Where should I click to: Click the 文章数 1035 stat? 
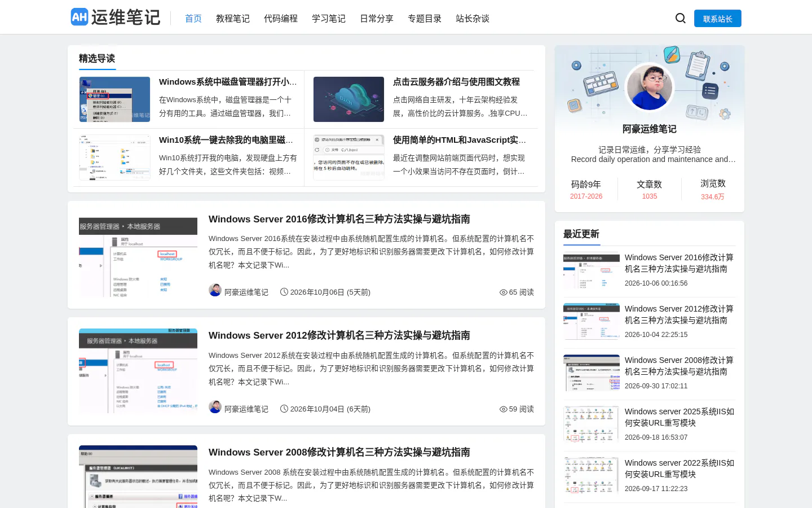click(x=650, y=190)
